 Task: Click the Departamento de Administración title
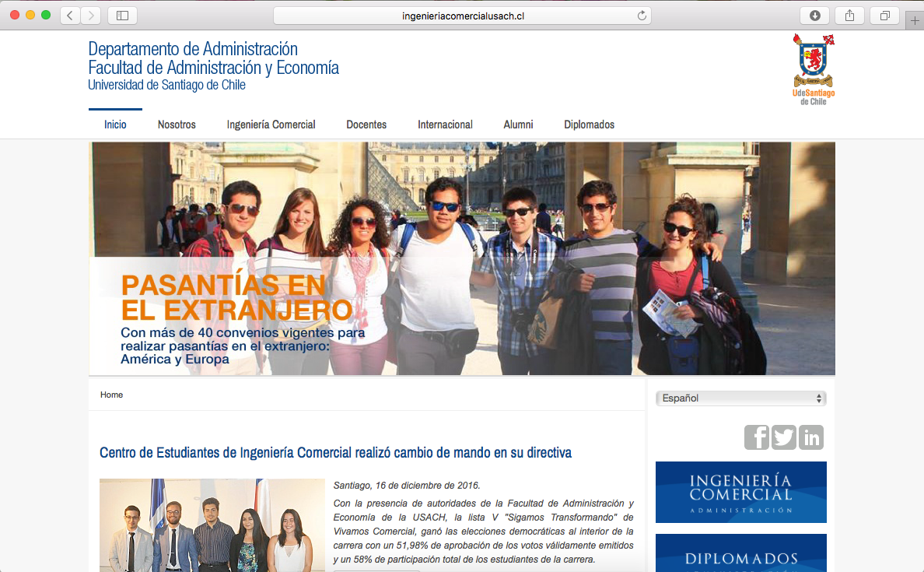[193, 49]
